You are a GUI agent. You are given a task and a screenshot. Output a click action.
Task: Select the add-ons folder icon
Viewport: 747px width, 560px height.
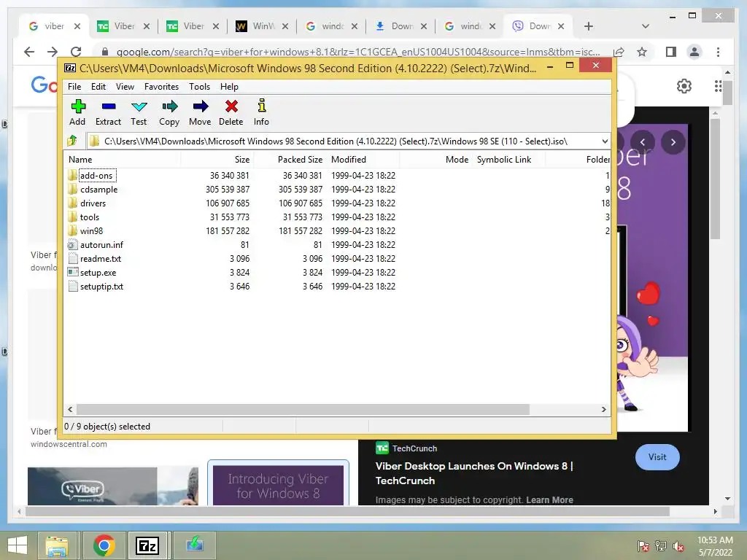[x=72, y=175]
